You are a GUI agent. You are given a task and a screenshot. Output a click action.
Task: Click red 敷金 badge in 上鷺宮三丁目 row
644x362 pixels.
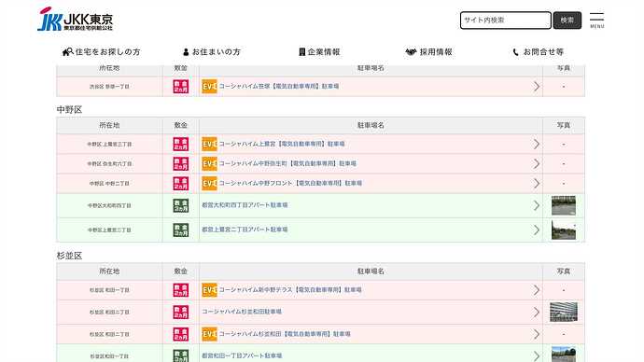(x=181, y=144)
